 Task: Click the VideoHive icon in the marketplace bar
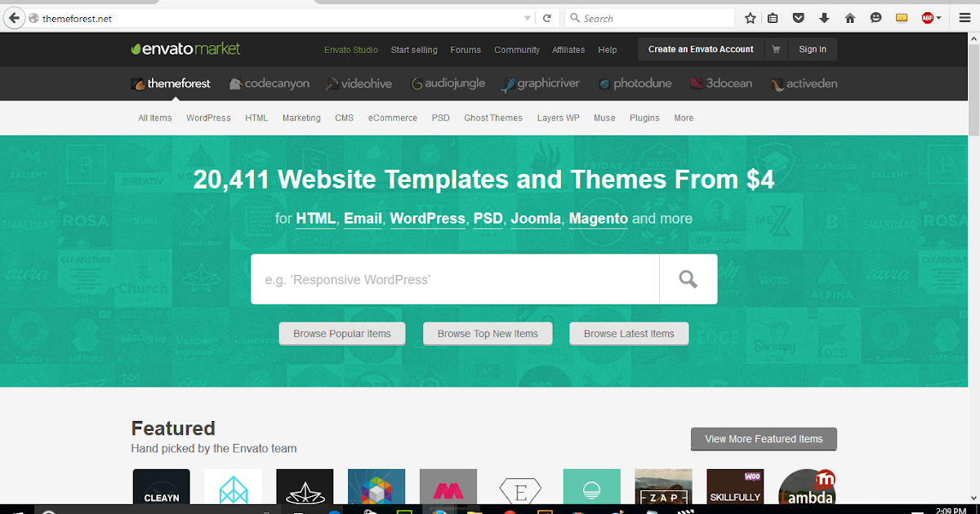(331, 83)
